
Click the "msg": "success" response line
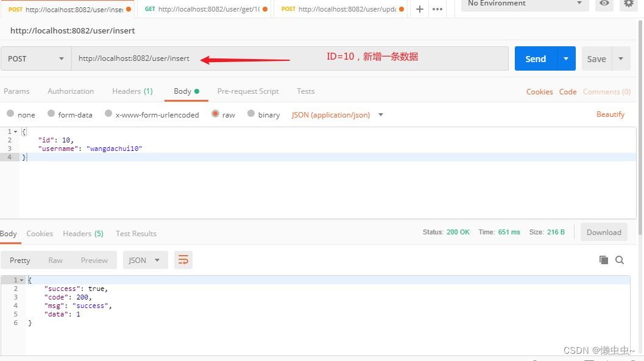pyautogui.click(x=78, y=306)
